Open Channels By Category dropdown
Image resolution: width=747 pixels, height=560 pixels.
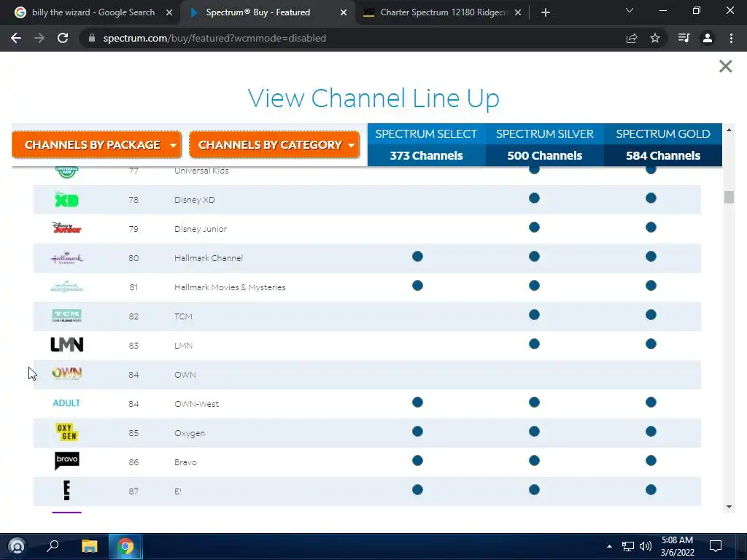(x=274, y=145)
